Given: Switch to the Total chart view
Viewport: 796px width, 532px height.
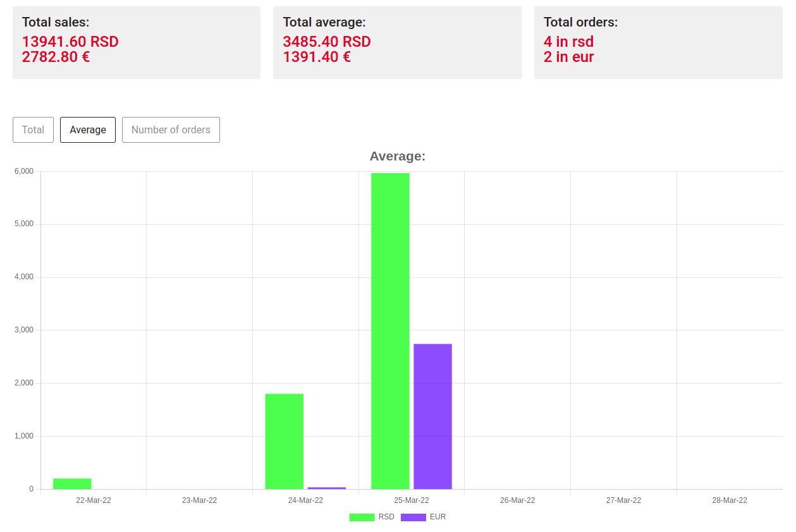Looking at the screenshot, I should click(x=33, y=130).
